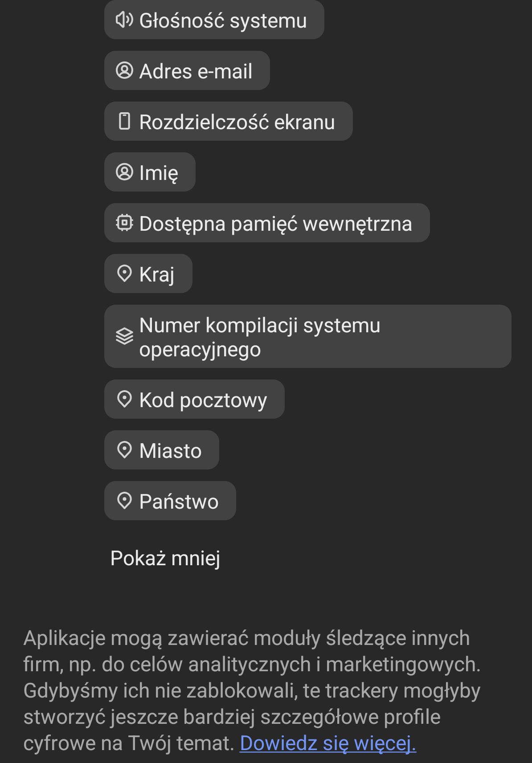This screenshot has width=532, height=763.
Task: Tap the Numer kompilacji systemu operacyjnego chip
Action: [308, 336]
